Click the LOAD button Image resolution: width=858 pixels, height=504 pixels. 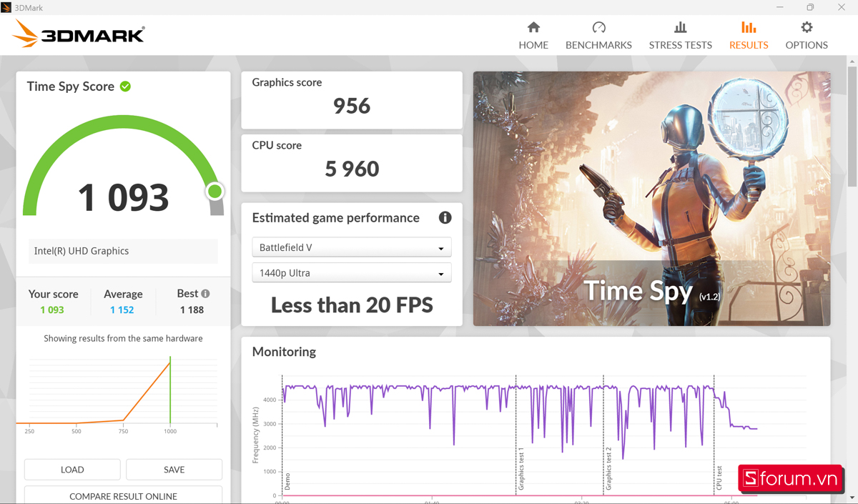coord(72,469)
